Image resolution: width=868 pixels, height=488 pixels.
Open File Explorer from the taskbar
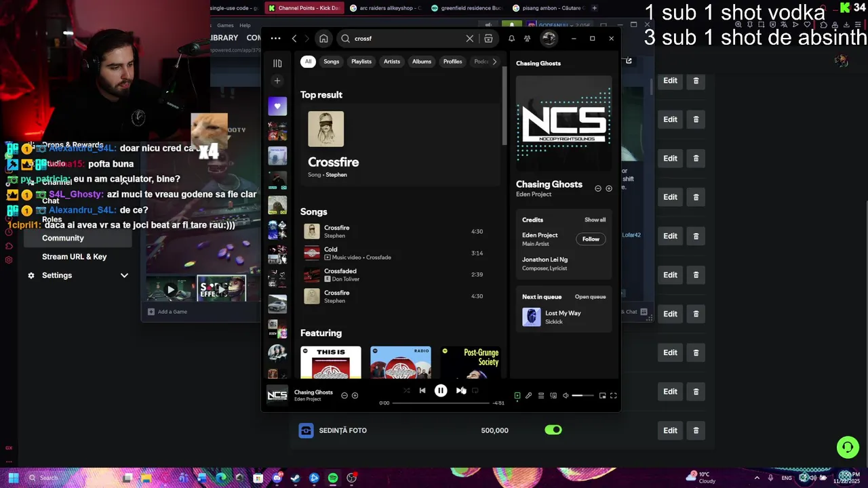click(146, 478)
